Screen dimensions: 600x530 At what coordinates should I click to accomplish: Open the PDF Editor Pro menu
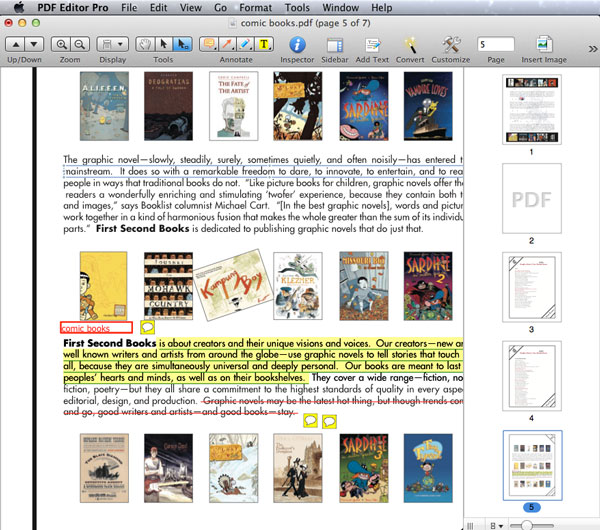point(73,8)
